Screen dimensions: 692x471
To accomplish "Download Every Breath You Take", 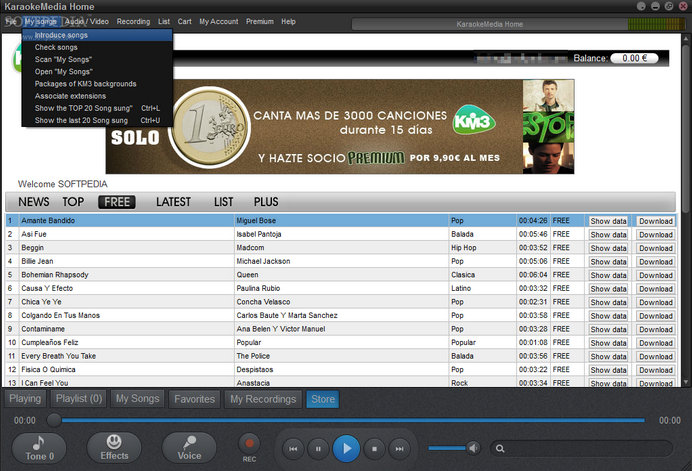I will coord(655,357).
